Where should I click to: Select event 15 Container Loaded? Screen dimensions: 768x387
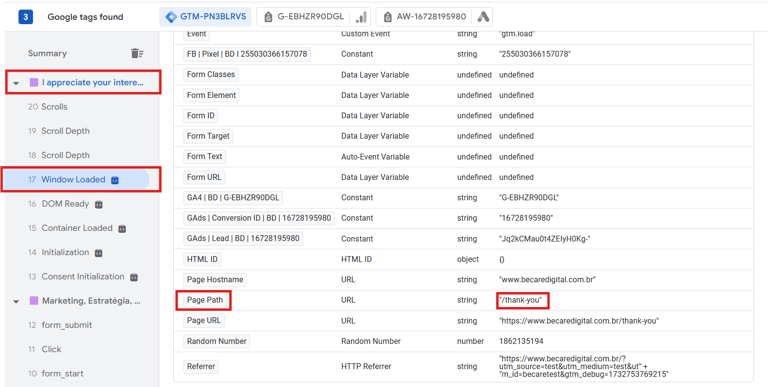[x=70, y=228]
